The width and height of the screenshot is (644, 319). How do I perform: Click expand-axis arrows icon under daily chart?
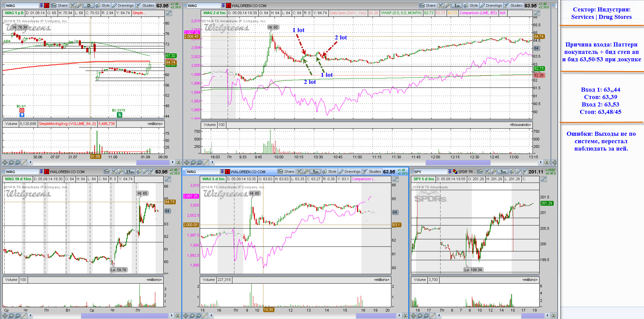(178, 162)
